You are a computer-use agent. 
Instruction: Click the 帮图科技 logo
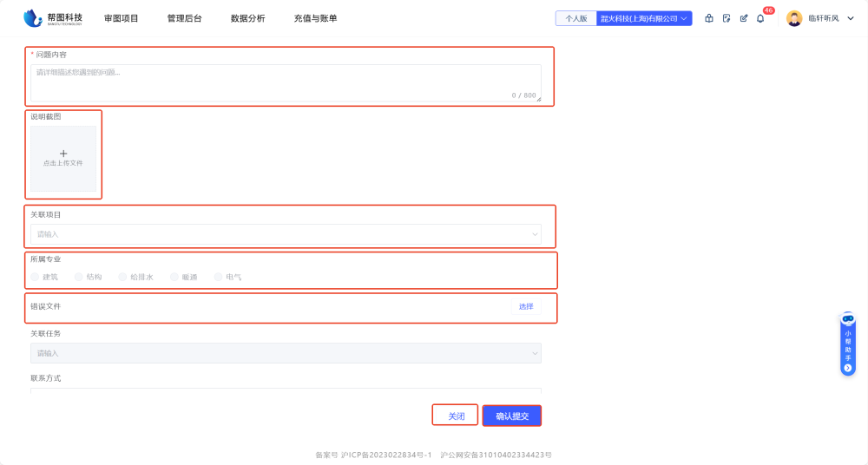click(53, 18)
